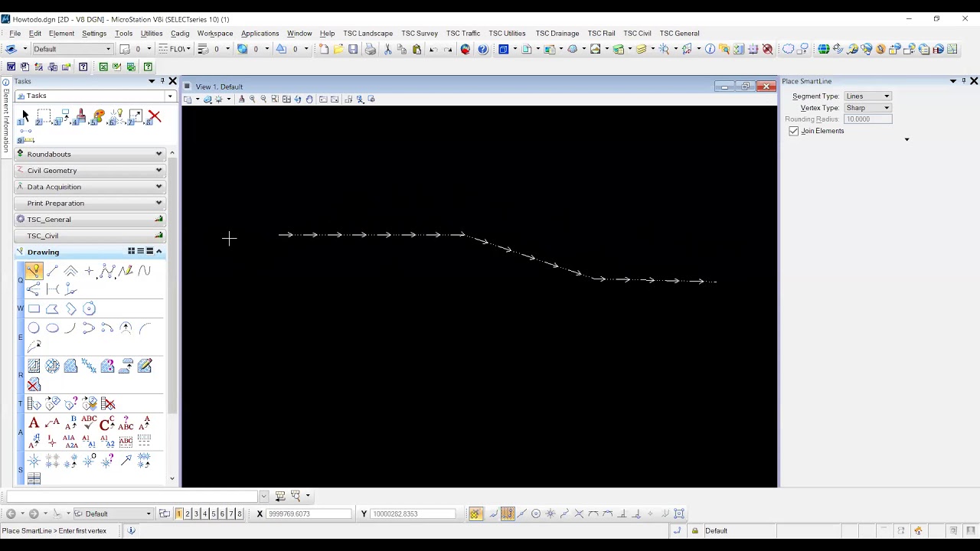The width and height of the screenshot is (980, 551).
Task: Select the Element Selection arrow tool
Action: coord(25,116)
